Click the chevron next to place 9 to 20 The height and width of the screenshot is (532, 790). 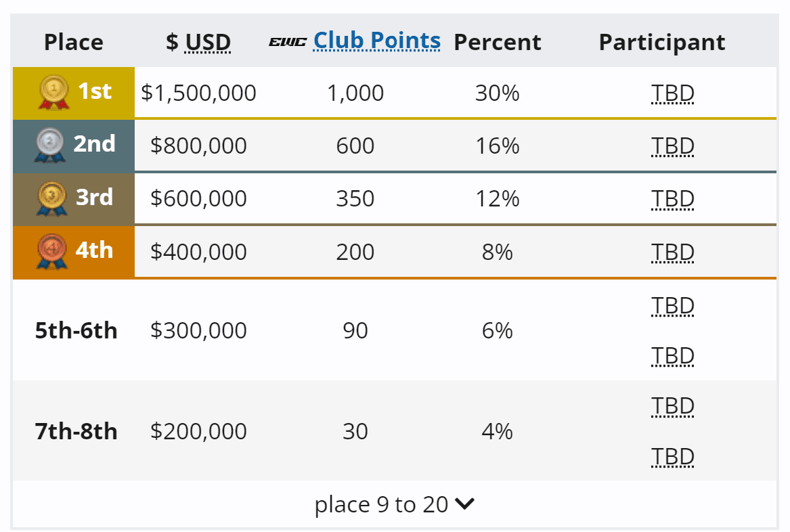click(x=464, y=504)
